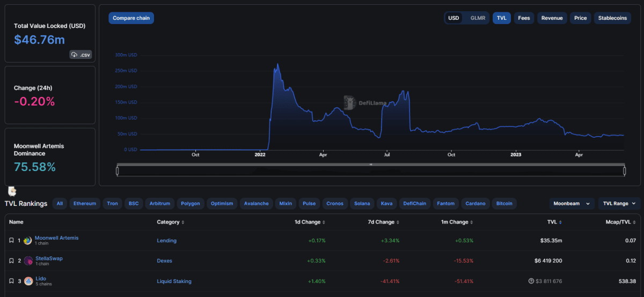Click the Lido logo icon
This screenshot has height=297, width=644.
(x=28, y=281)
